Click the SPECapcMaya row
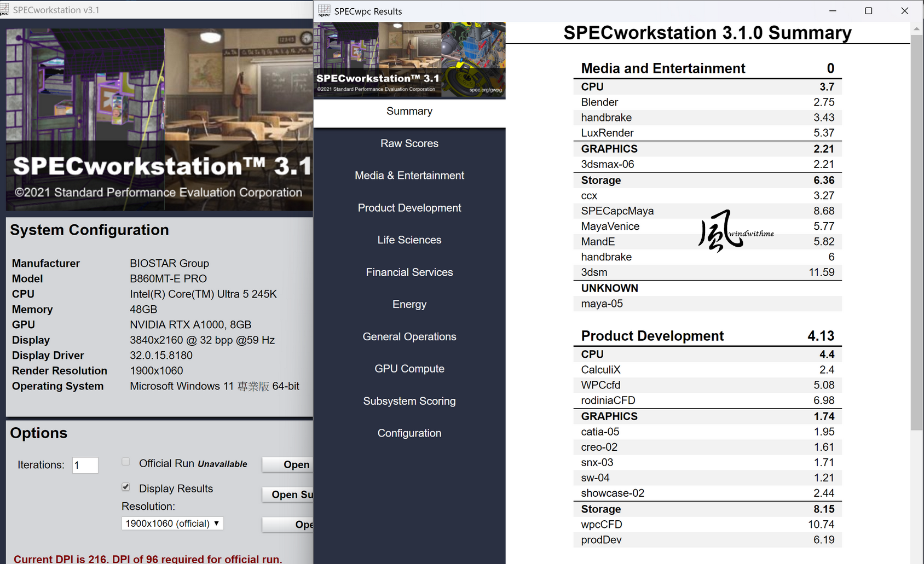 tap(708, 211)
